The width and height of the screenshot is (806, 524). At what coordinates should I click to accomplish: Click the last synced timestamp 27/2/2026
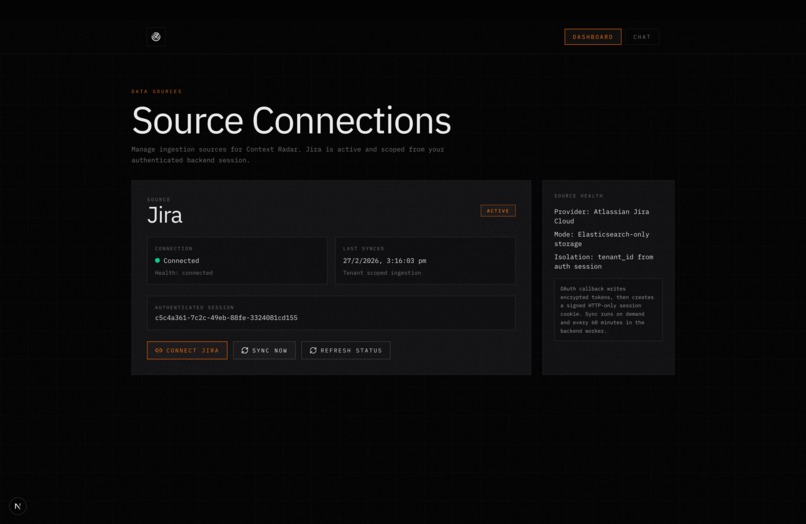click(384, 261)
